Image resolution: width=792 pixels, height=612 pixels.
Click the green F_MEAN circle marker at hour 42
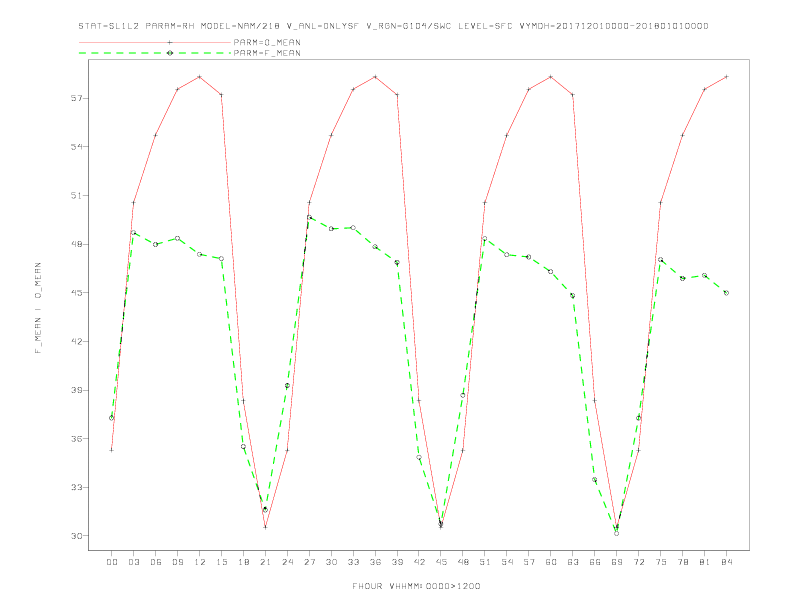pos(419,457)
